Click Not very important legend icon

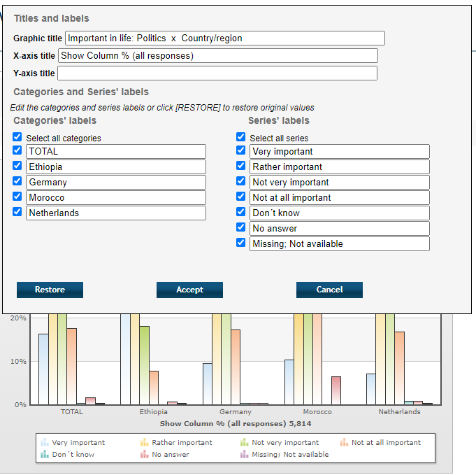245,442
